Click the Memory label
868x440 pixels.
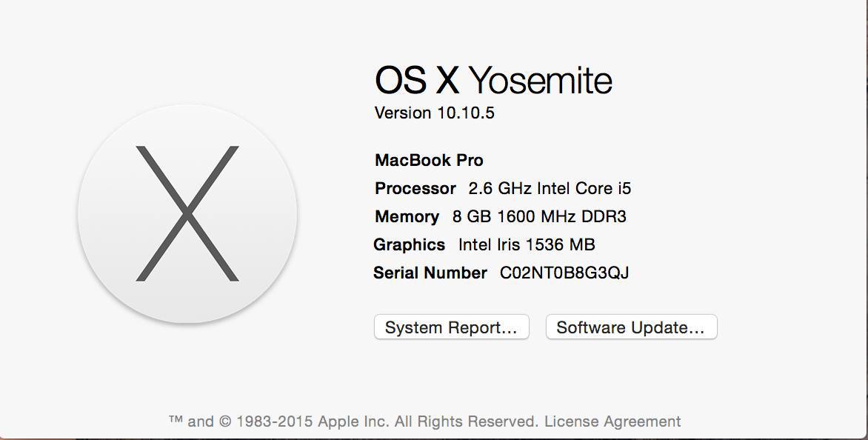407,216
